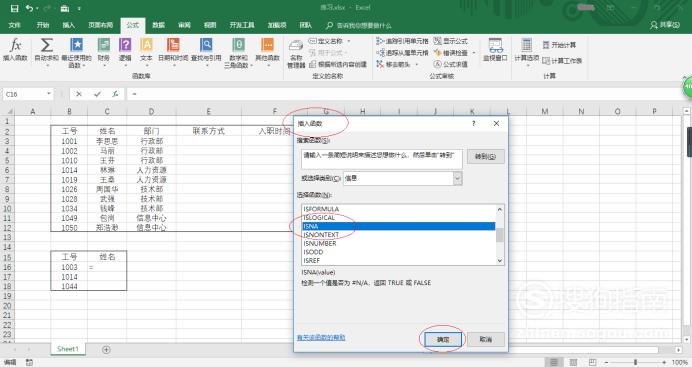The height and width of the screenshot is (367, 692).
Task: Click the function list scrollbar down arrow
Action: (x=500, y=261)
